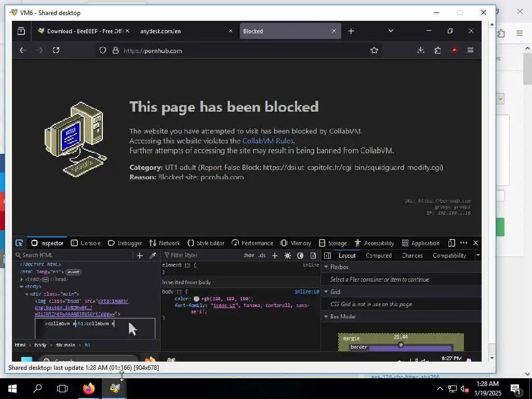532x399 pixels.
Task: Bookmark this page with the star
Action: coord(374,50)
